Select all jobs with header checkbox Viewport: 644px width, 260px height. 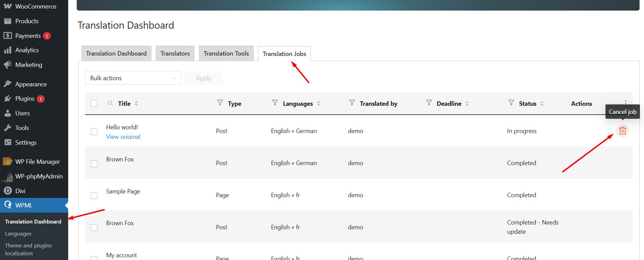(94, 103)
